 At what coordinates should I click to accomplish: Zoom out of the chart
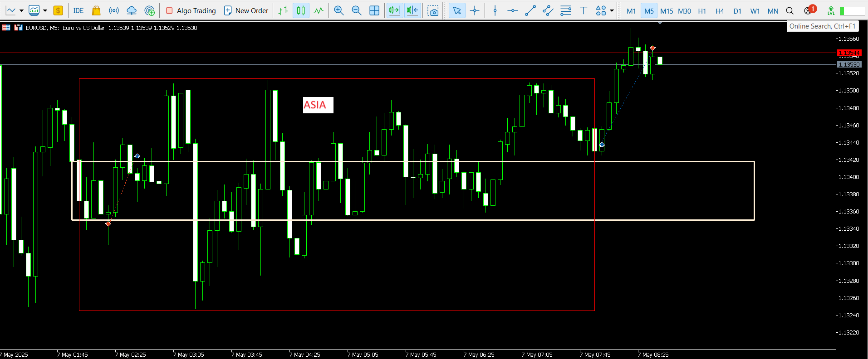(x=357, y=10)
